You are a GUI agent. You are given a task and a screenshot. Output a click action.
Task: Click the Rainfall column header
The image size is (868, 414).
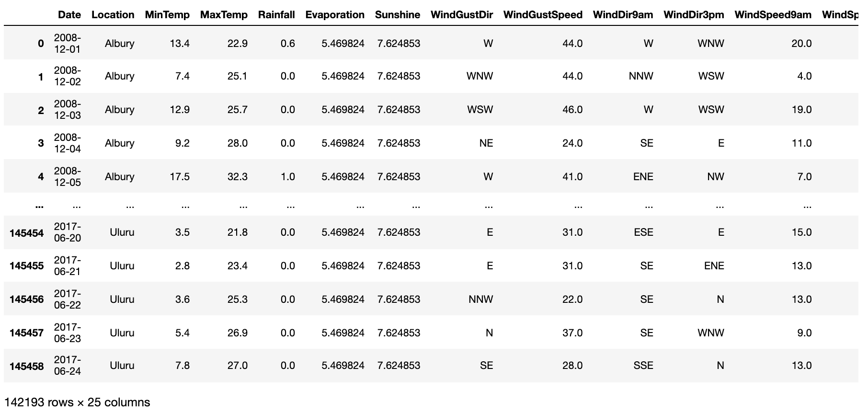tap(276, 15)
